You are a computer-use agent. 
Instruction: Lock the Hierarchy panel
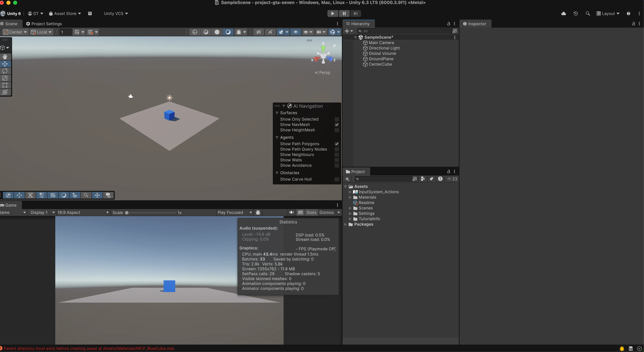449,24
